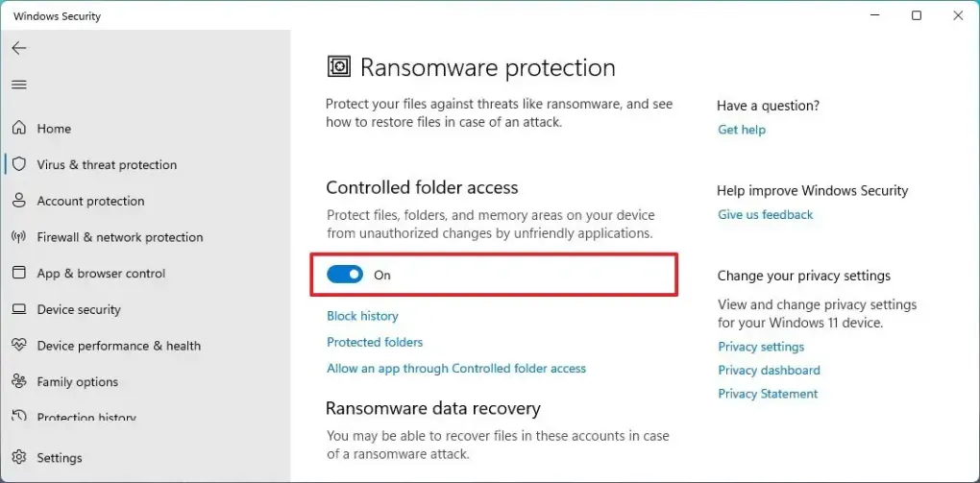Open Family options in sidebar
Screen dimensions: 980x483
[77, 381]
